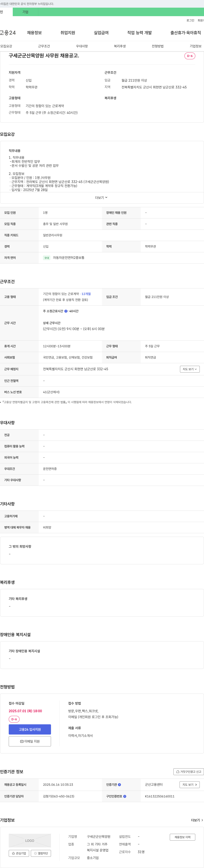Open the 채용정보 menu
The width and height of the screenshot is (204, 868).
point(34,33)
